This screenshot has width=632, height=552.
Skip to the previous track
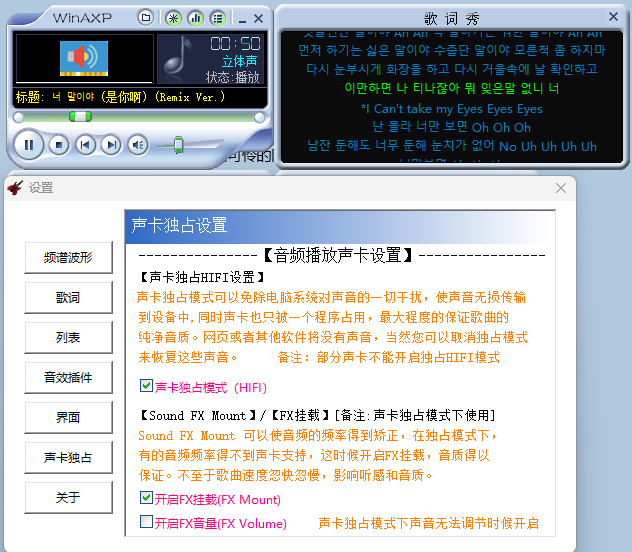(85, 145)
